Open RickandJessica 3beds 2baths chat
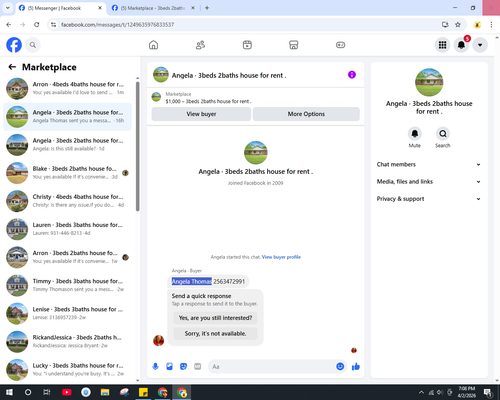This screenshot has width=500, height=400. (67, 342)
